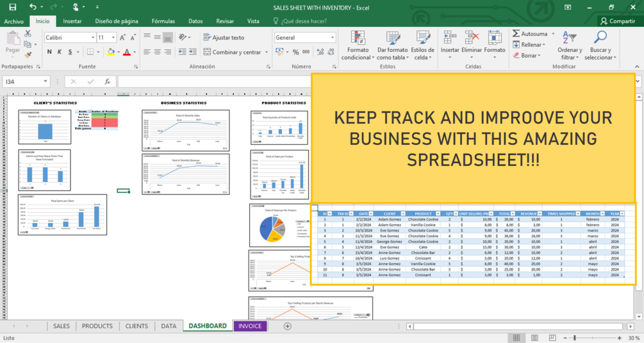Open the CLIENTS sheet tab
644x343 pixels.
pyautogui.click(x=136, y=326)
